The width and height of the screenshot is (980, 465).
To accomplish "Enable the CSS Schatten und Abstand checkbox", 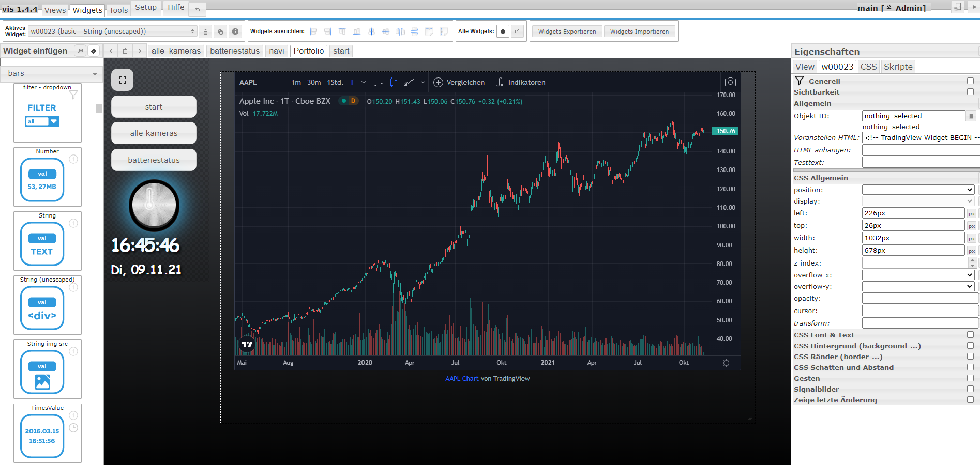I will tap(970, 367).
